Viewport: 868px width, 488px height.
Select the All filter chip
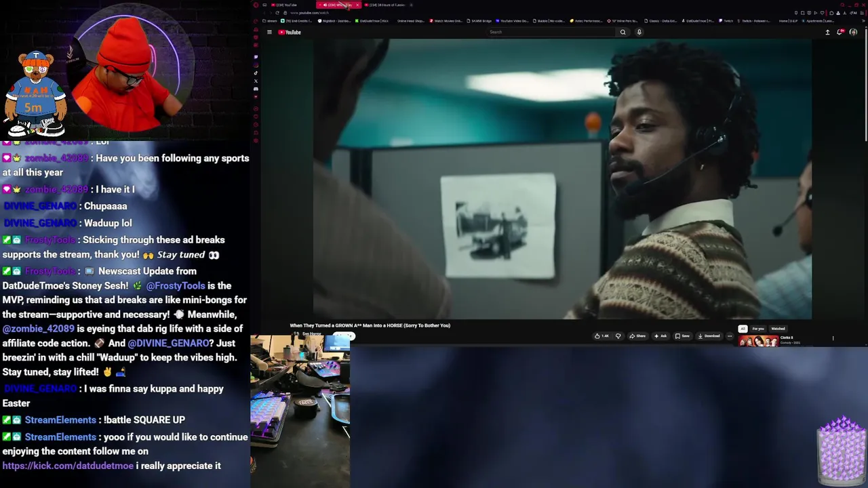coord(743,329)
